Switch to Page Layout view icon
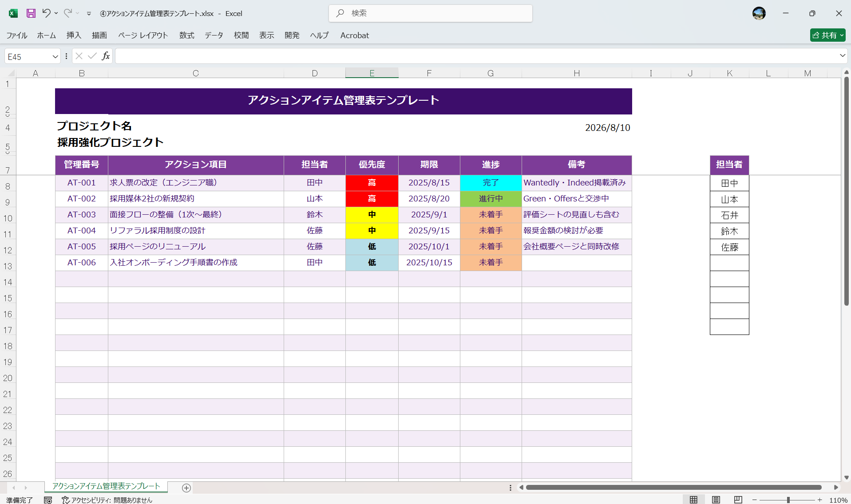 pyautogui.click(x=716, y=500)
